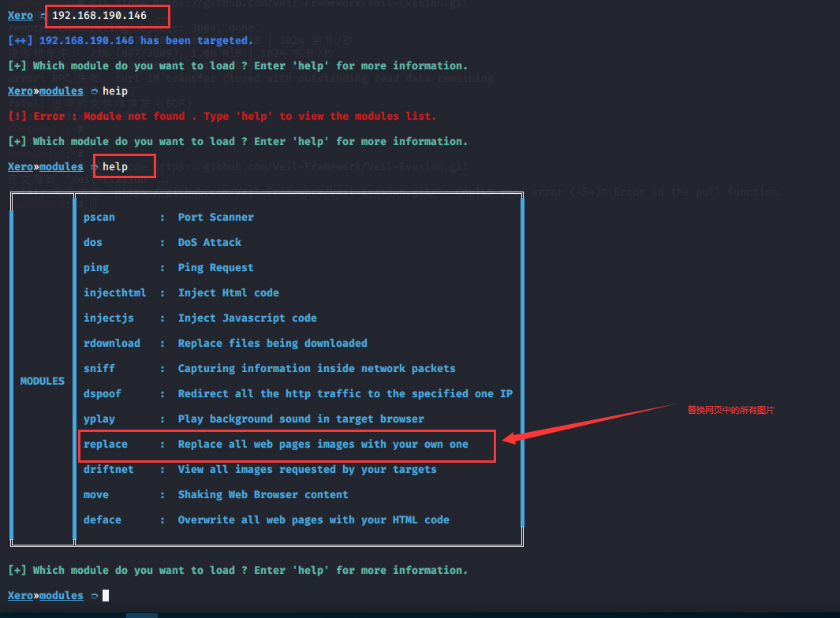Click 'Overwrite all web pages' description
Image resolution: width=840 pixels, height=618 pixels.
click(313, 520)
